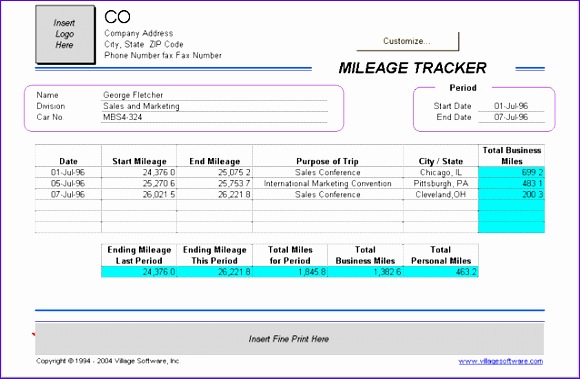Click the Car No. field MBS4-324
Image resolution: width=580 pixels, height=379 pixels.
214,117
